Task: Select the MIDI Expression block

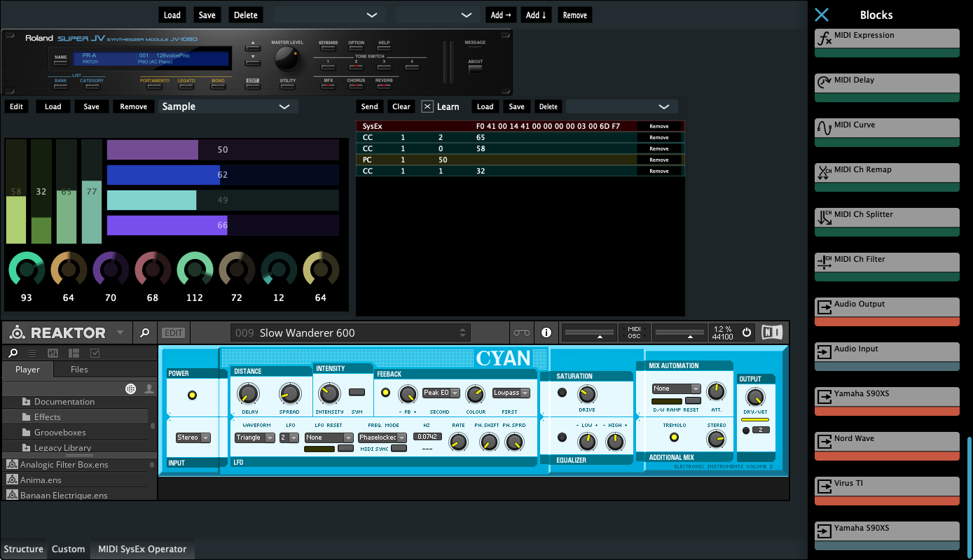Action: [x=888, y=43]
